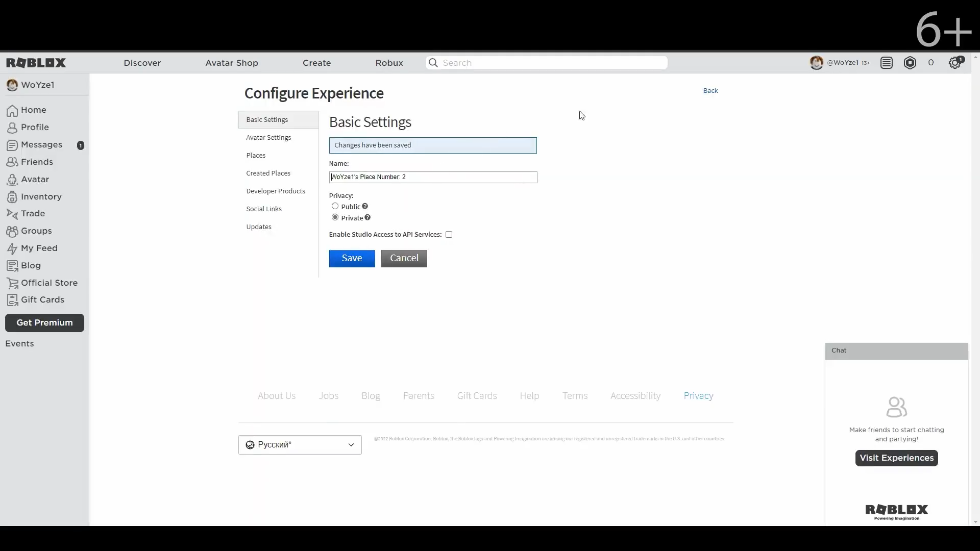Open the Robux menu item
This screenshot has width=980, height=551.
click(x=389, y=63)
